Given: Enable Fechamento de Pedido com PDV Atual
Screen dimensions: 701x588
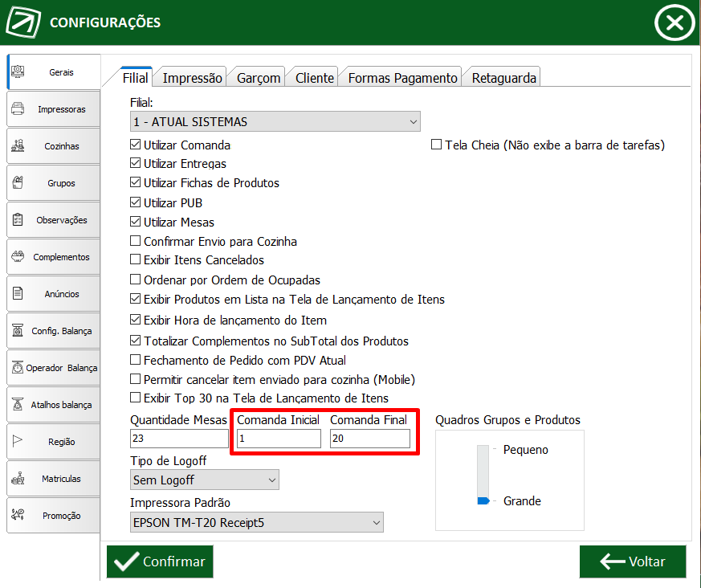Looking at the screenshot, I should click(135, 360).
